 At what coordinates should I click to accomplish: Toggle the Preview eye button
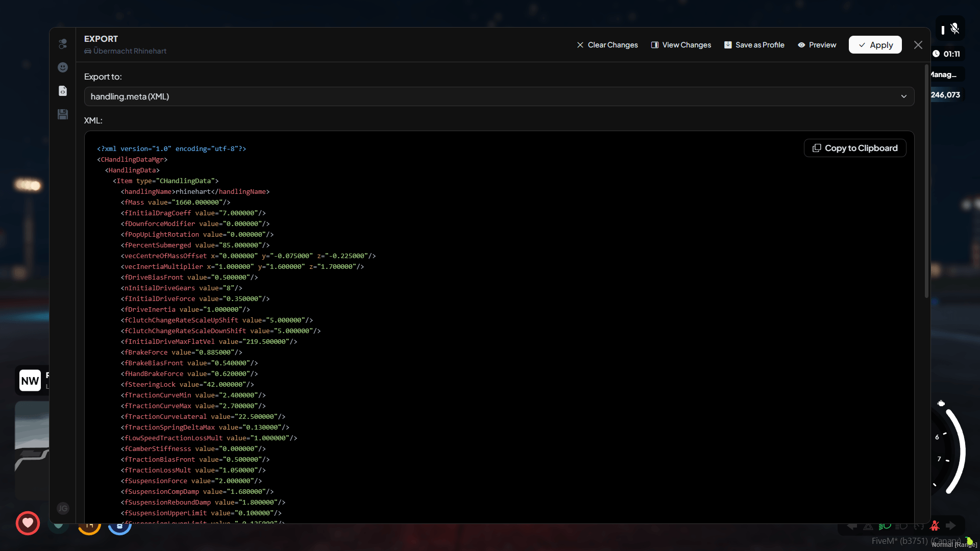pyautogui.click(x=817, y=45)
